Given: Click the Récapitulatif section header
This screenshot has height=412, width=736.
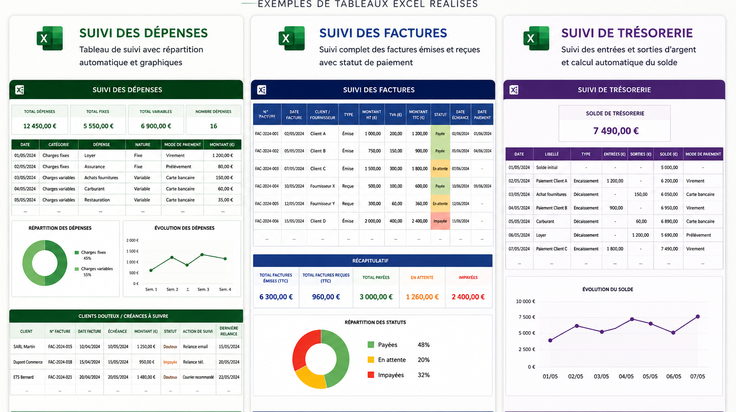Looking at the screenshot, I should [x=373, y=260].
